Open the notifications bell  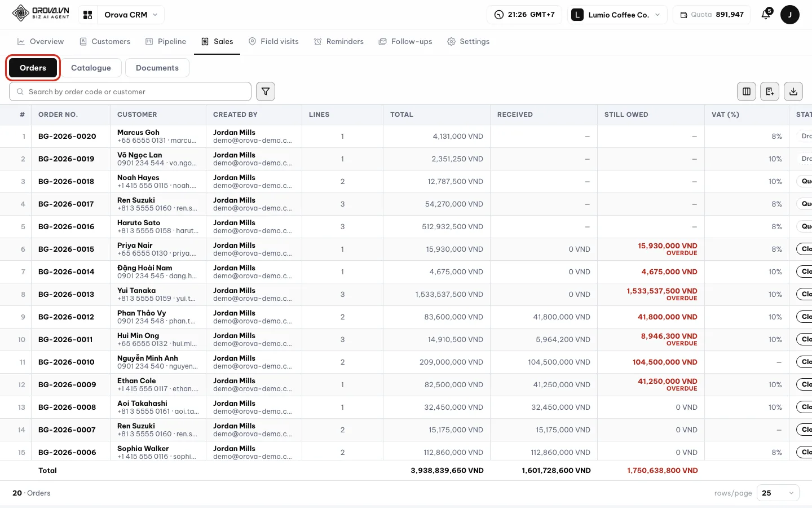coord(766,15)
